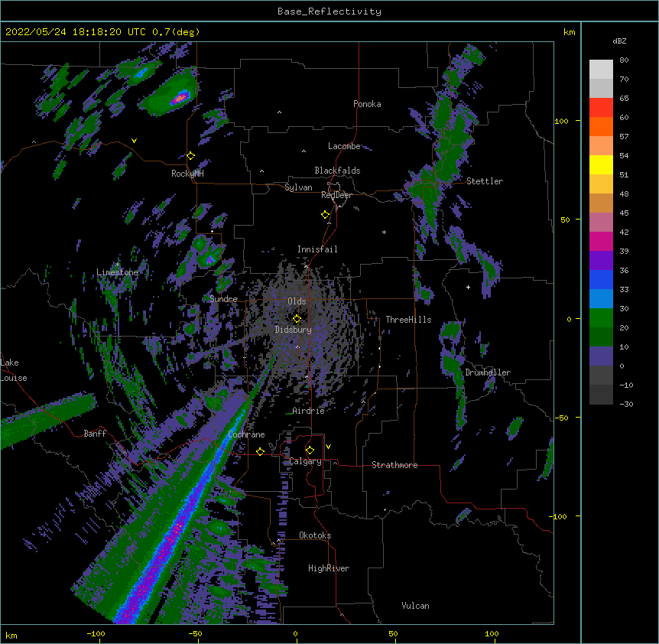The height and width of the screenshot is (644, 659).
Task: Select the light gray 80-70 dBZ swatch
Action: click(601, 70)
